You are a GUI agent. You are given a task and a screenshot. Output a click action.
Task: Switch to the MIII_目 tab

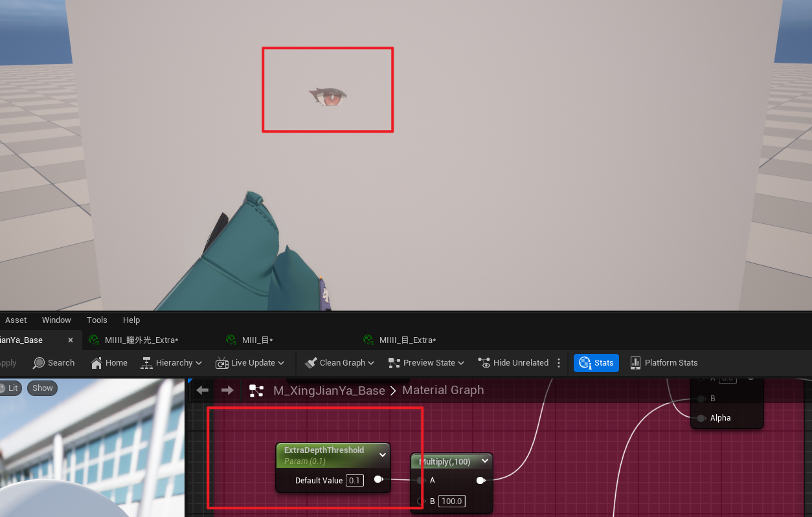[250, 340]
